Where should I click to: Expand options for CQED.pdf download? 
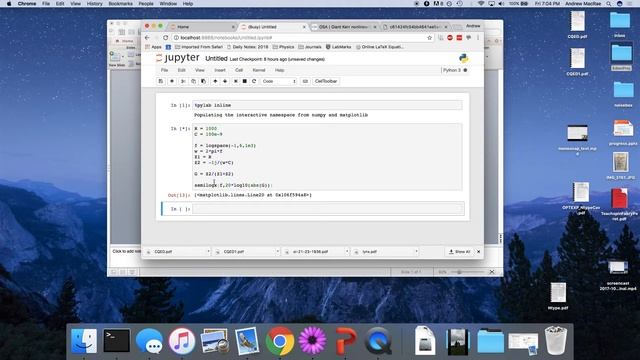tap(208, 251)
